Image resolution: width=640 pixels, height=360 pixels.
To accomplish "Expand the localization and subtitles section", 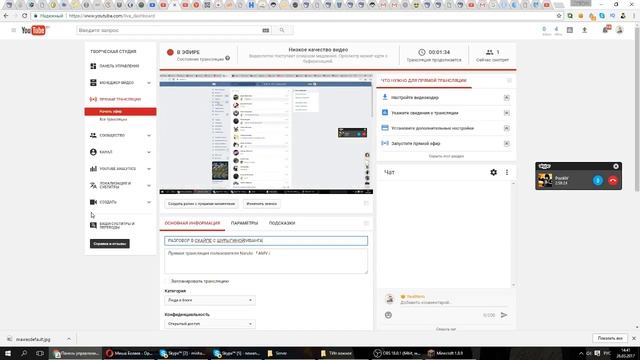I will point(149,186).
